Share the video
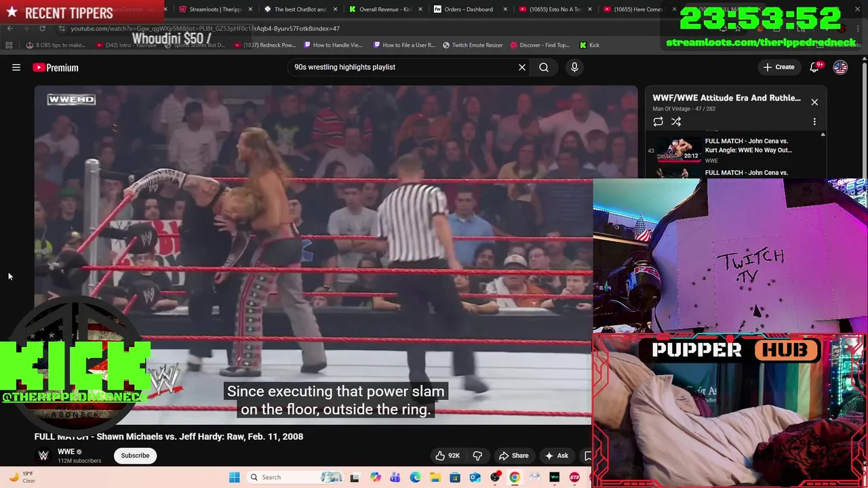Image resolution: width=868 pixels, height=488 pixels. [513, 455]
